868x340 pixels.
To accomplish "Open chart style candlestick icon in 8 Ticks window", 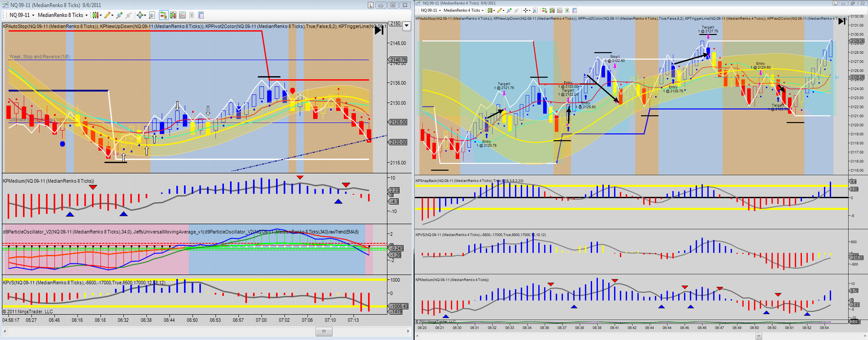I will pyautogui.click(x=95, y=15).
